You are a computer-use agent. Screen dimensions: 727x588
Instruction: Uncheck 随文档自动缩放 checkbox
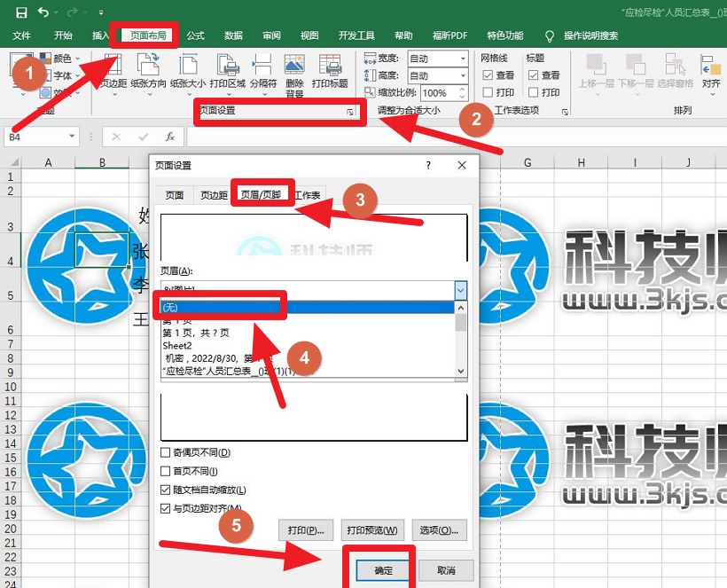(x=165, y=490)
